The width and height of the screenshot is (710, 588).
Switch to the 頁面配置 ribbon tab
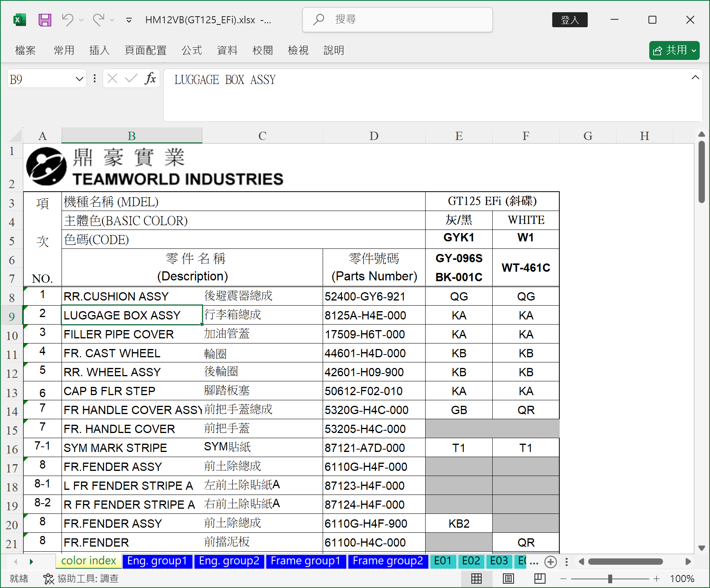(x=146, y=50)
